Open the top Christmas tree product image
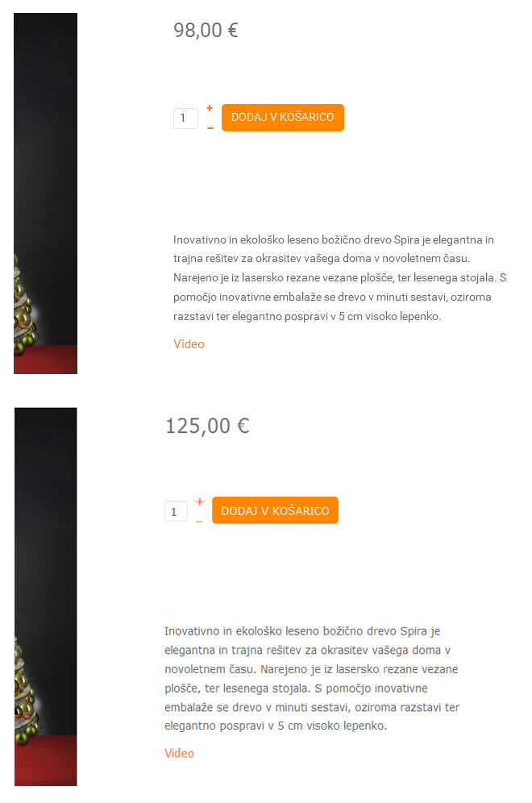Image resolution: width=532 pixels, height=803 pixels. [46, 193]
